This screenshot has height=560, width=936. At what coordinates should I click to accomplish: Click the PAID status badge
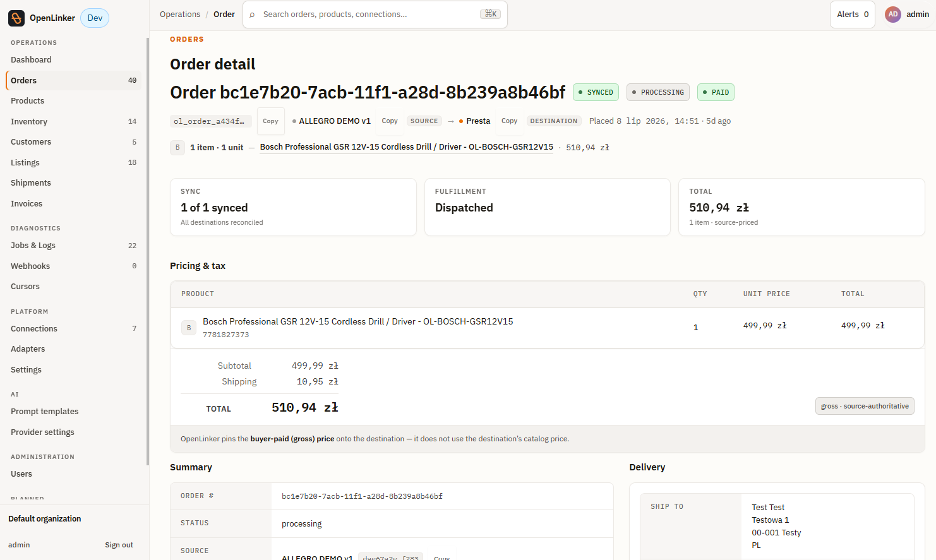[716, 92]
